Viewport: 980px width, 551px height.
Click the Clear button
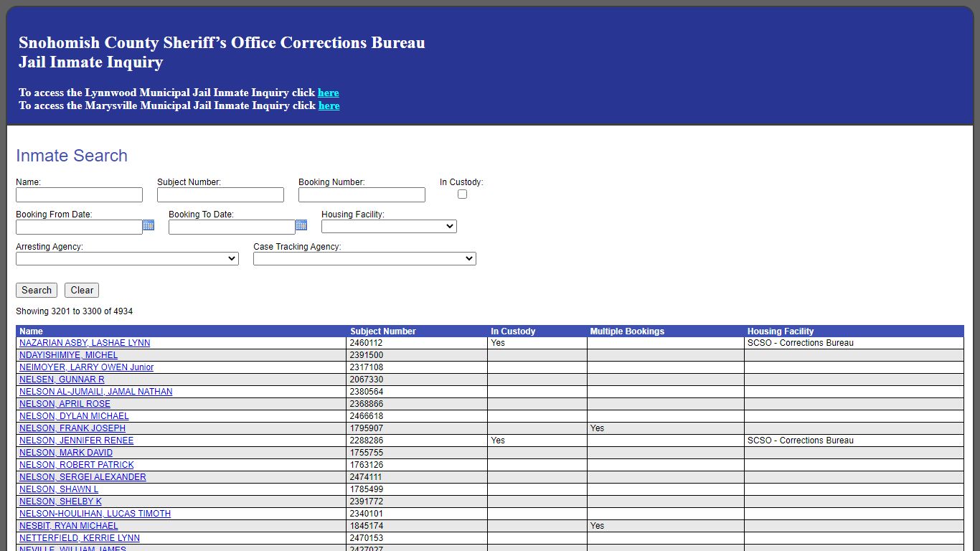[x=82, y=291]
